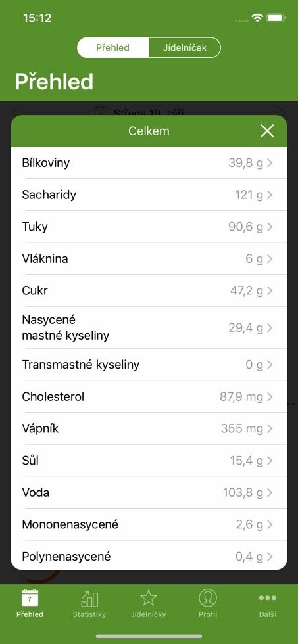
Task: Open the Voda row details
Action: [149, 492]
